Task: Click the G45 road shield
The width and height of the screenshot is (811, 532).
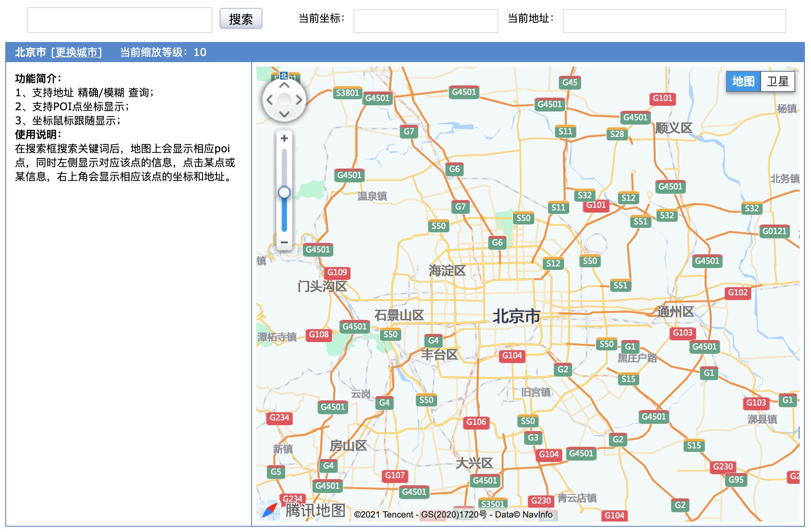Action: (x=570, y=83)
